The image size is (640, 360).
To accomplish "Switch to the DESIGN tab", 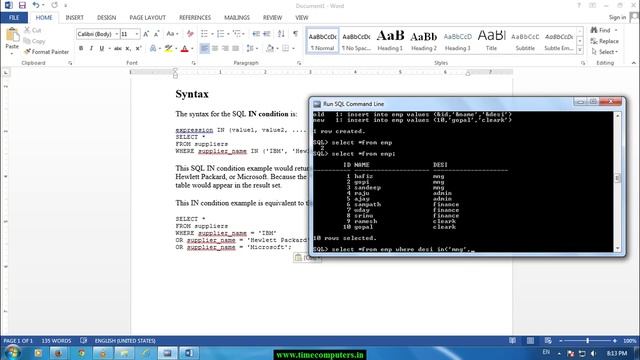I will (107, 18).
